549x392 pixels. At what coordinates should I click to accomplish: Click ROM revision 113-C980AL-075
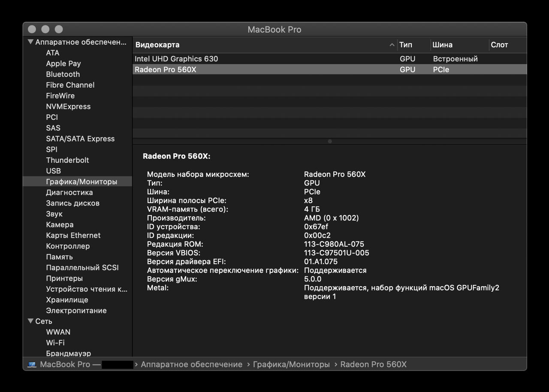click(x=334, y=244)
